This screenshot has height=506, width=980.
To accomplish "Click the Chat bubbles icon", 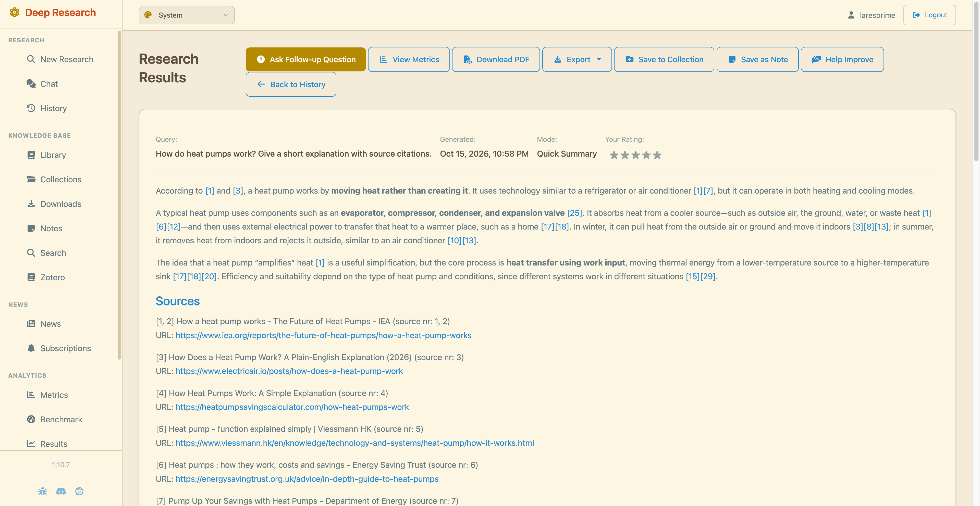I will [31, 84].
